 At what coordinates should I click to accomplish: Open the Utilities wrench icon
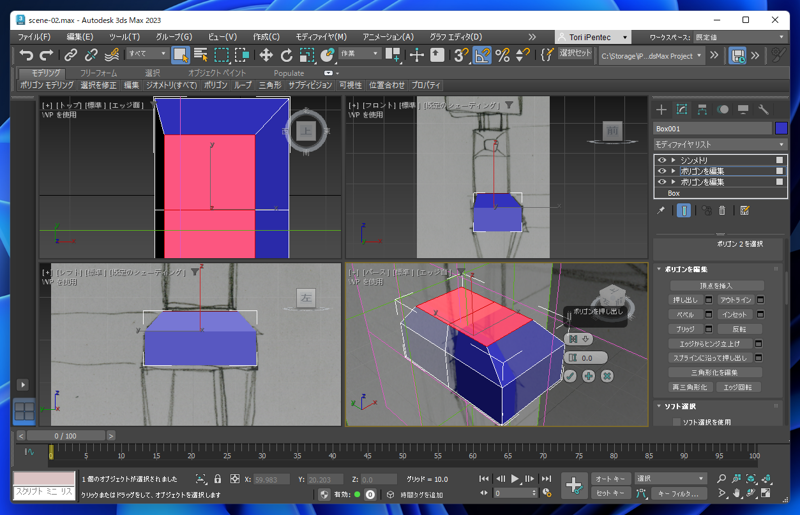tap(763, 109)
